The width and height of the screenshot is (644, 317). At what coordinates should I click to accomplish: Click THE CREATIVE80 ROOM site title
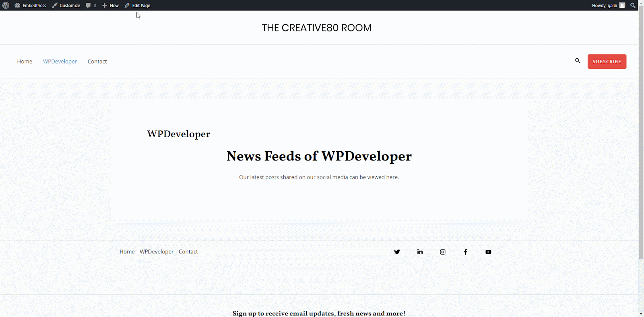316,28
